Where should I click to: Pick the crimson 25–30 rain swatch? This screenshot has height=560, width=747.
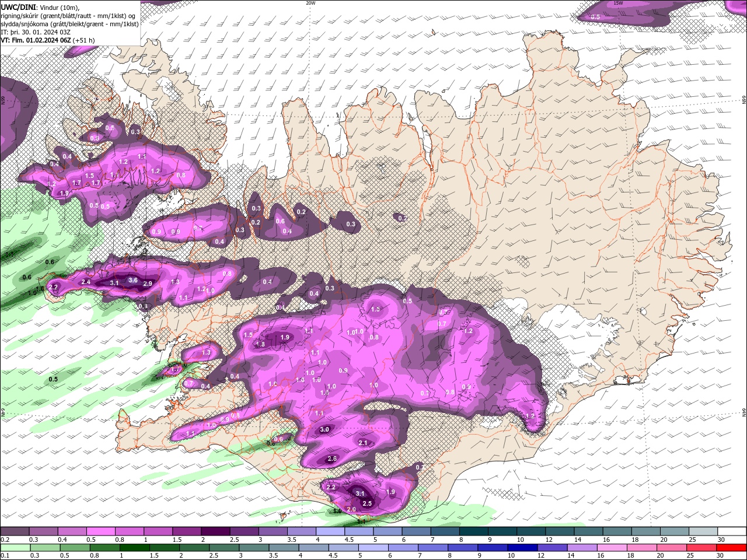coord(701,548)
